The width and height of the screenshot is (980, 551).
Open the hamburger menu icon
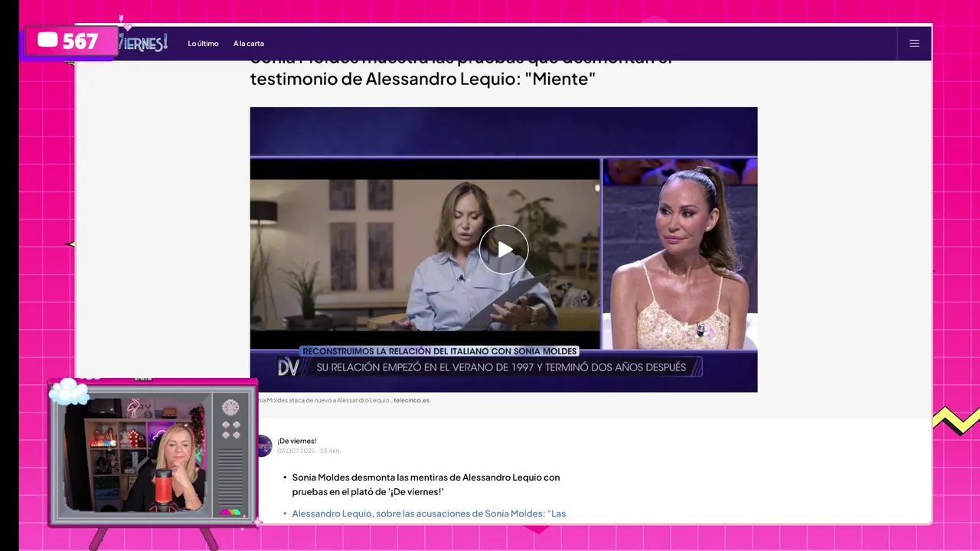click(914, 44)
